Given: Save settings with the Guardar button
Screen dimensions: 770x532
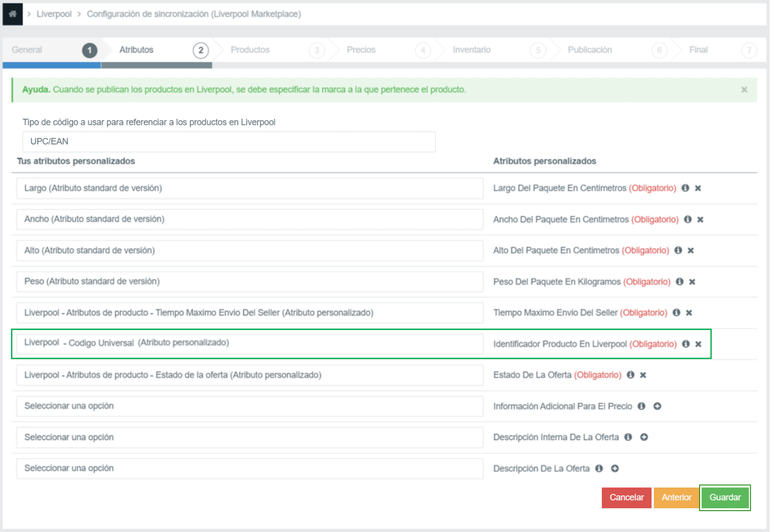Looking at the screenshot, I should point(725,498).
